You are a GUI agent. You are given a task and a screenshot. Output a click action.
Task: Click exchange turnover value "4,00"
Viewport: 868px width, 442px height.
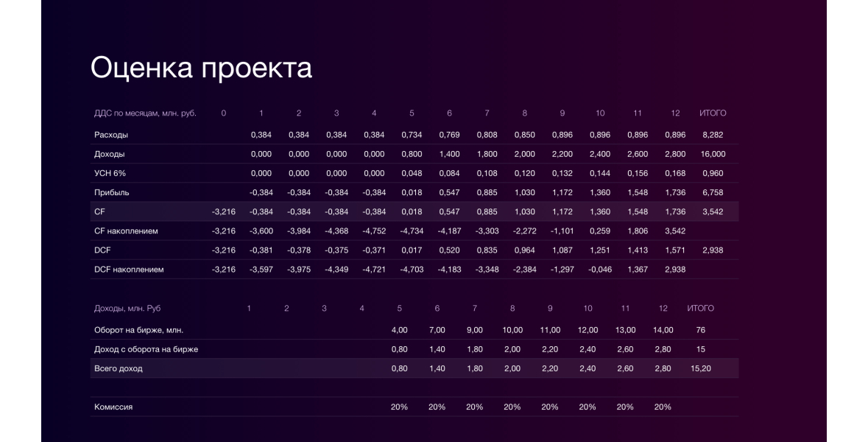tap(399, 330)
